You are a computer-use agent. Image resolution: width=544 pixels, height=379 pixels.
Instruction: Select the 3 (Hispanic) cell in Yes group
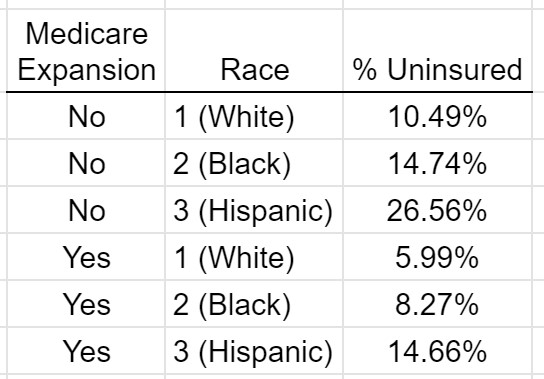[254, 351]
